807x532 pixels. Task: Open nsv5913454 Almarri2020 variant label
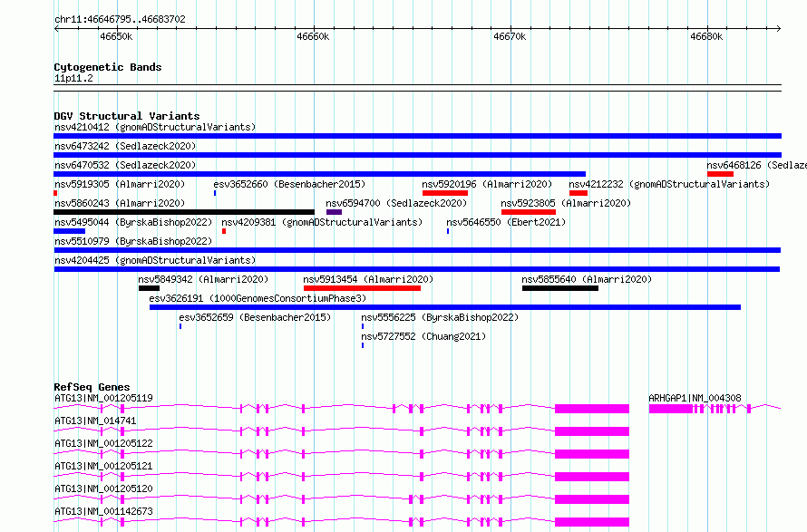(x=368, y=279)
